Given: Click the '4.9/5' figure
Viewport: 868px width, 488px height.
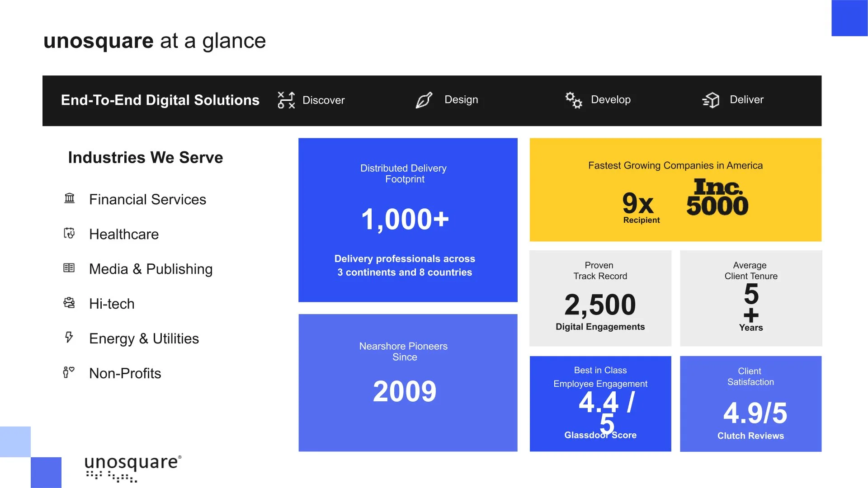Looking at the screenshot, I should (x=755, y=413).
